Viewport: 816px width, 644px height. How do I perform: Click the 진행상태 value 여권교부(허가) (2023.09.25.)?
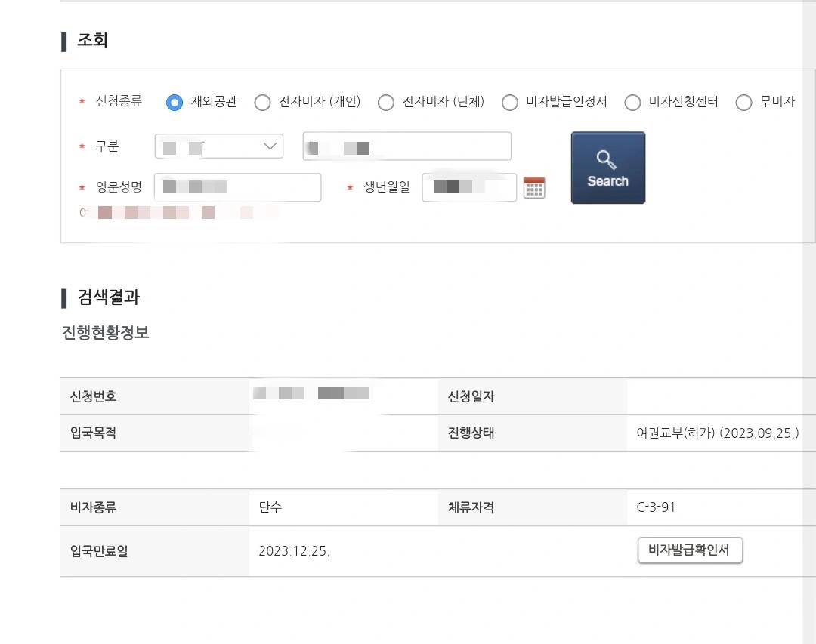pyautogui.click(x=717, y=433)
